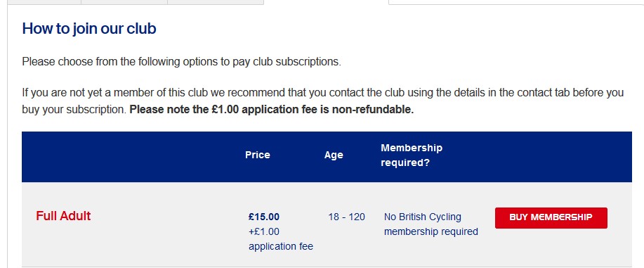This screenshot has width=644, height=268.
Task: Click the grey Full Adult row background
Action: click(x=327, y=225)
